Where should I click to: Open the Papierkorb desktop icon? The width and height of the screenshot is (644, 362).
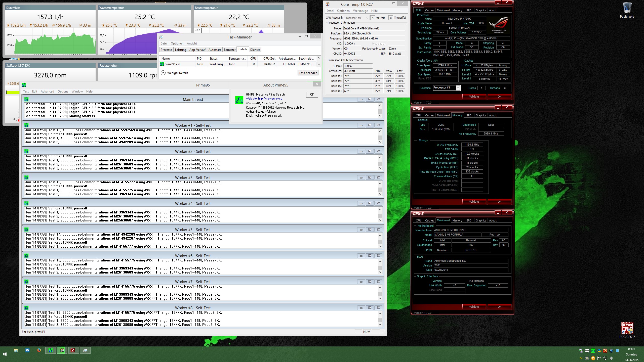click(627, 10)
